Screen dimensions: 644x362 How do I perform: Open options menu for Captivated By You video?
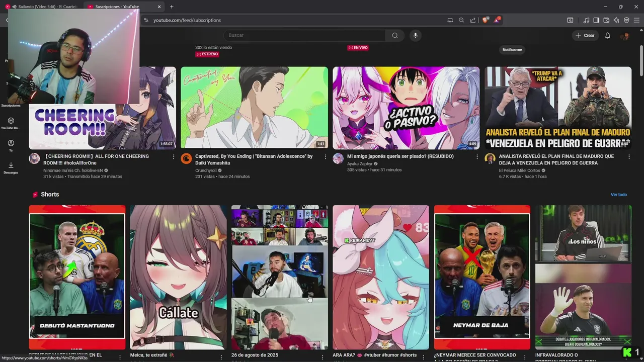[x=326, y=157]
